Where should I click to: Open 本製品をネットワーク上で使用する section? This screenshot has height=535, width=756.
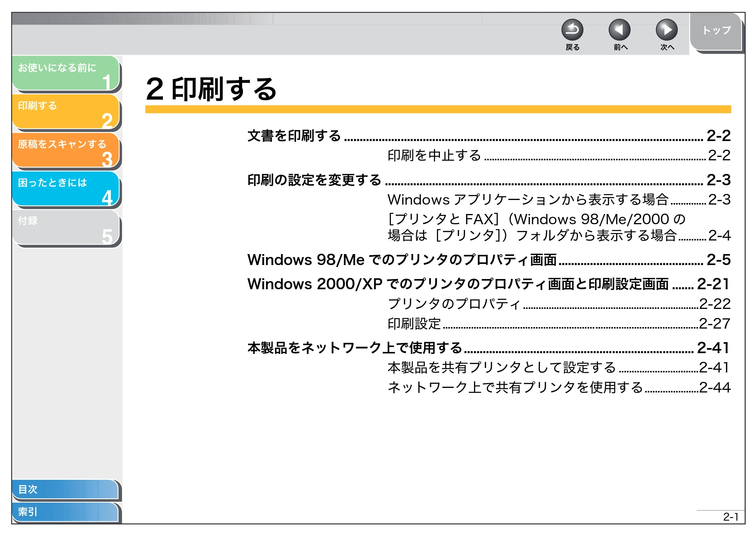coord(489,348)
